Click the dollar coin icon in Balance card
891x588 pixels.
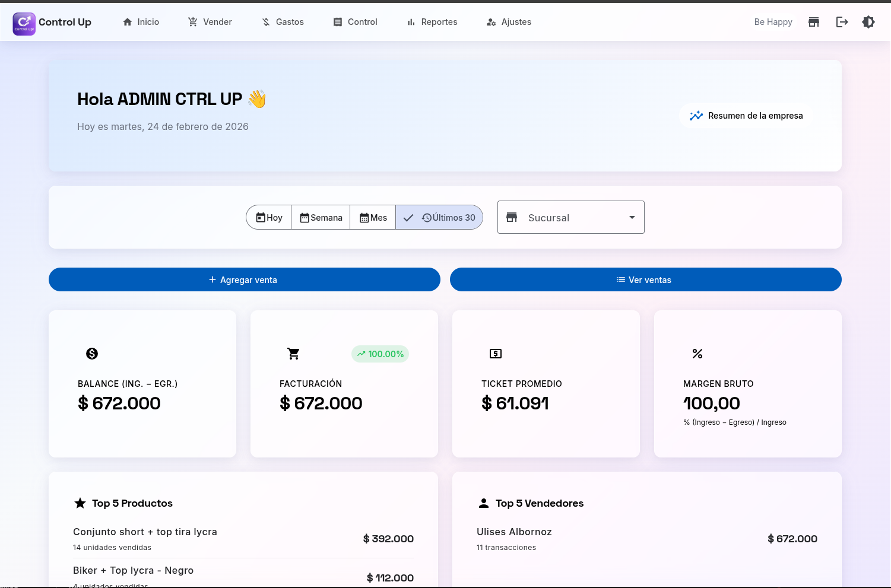tap(92, 354)
